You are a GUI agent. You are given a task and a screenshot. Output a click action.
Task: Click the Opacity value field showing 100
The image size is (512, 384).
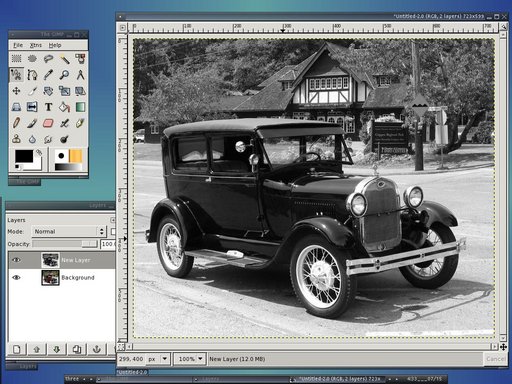point(107,244)
